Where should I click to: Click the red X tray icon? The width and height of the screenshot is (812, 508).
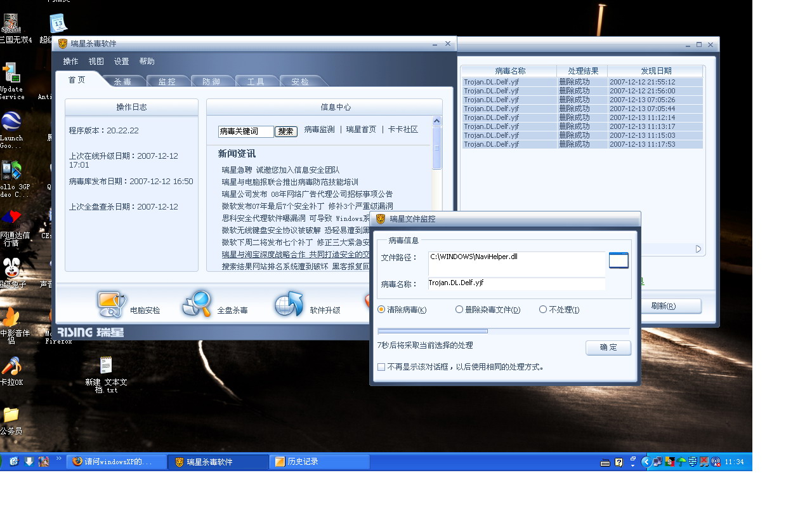[704, 462]
